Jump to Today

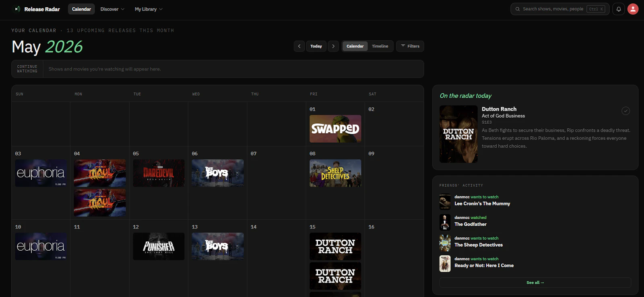click(316, 46)
